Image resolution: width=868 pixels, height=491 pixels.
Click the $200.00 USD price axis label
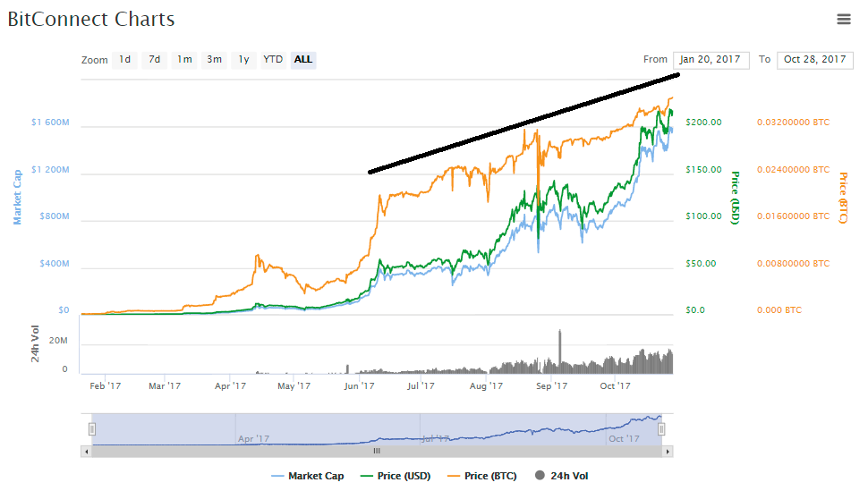pos(703,123)
